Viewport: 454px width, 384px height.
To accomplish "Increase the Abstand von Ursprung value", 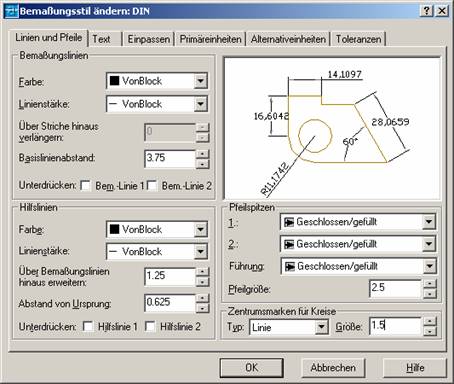I will click(202, 298).
